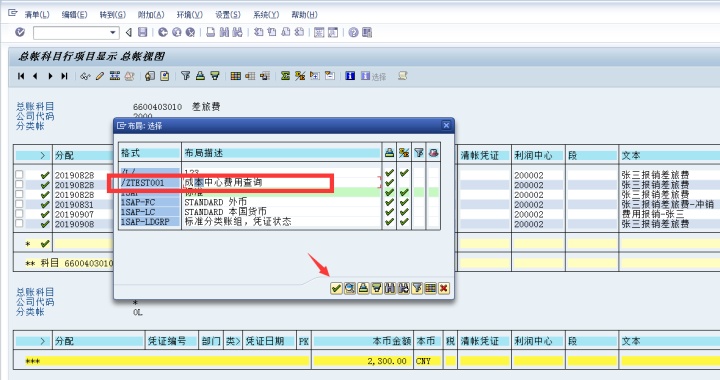720x380 pixels.
Task: Click the > selector in lower table header
Action: point(33,341)
